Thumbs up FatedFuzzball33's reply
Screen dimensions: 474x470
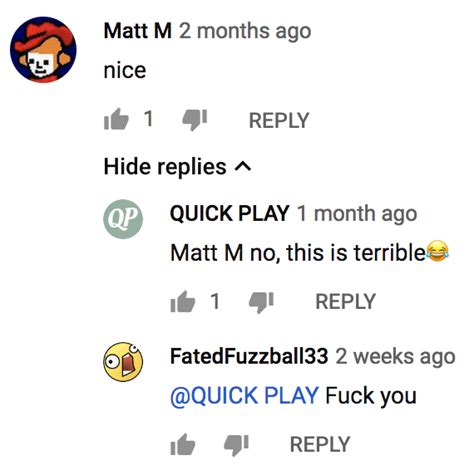pyautogui.click(x=183, y=444)
